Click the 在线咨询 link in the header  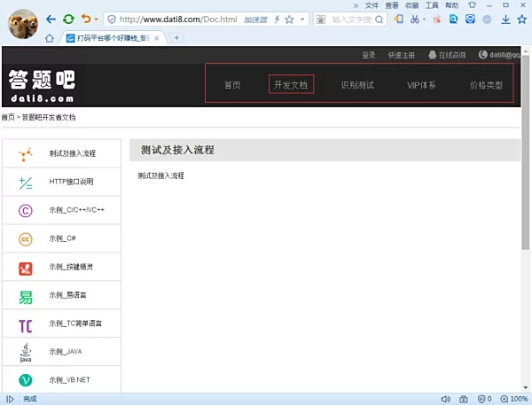coord(446,55)
